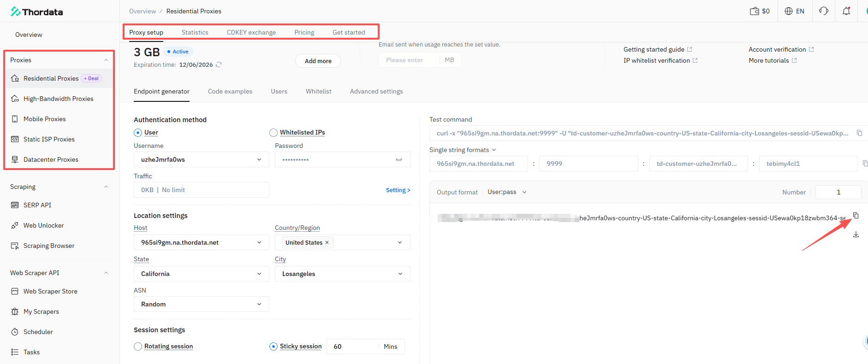The image size is (868, 364).
Task: Open Account verification link
Action: click(x=781, y=49)
